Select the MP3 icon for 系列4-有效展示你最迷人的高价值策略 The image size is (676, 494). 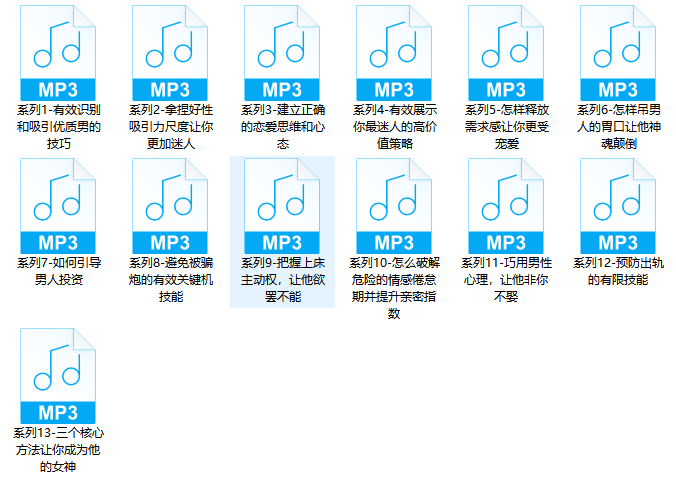point(394,53)
